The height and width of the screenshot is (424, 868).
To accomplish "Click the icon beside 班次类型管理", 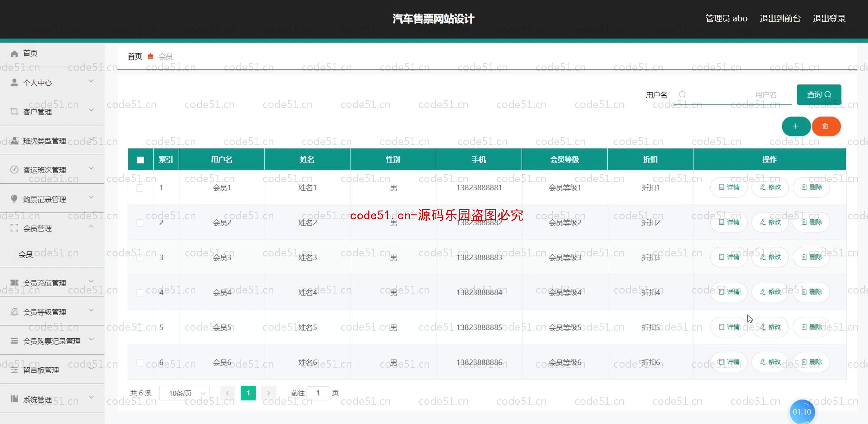I will pyautogui.click(x=14, y=141).
